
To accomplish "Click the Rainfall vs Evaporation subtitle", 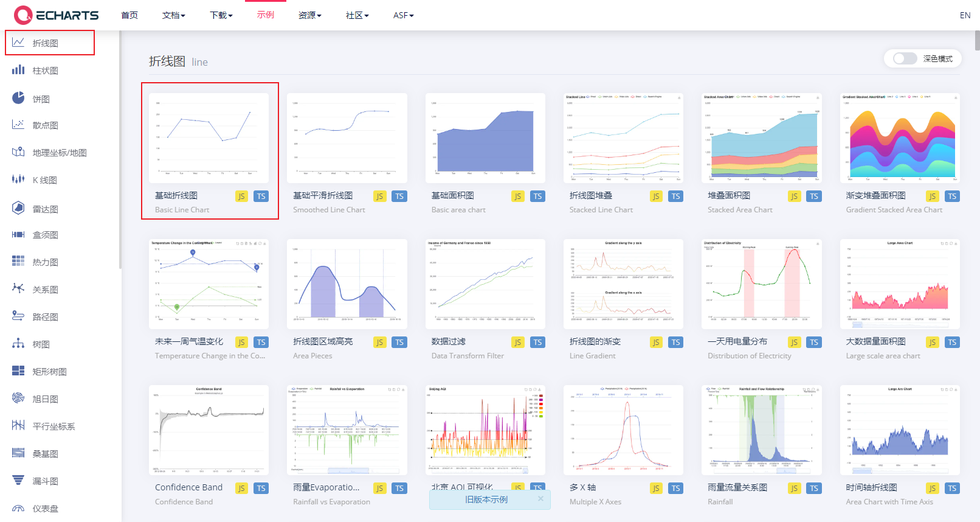I will pos(331,502).
